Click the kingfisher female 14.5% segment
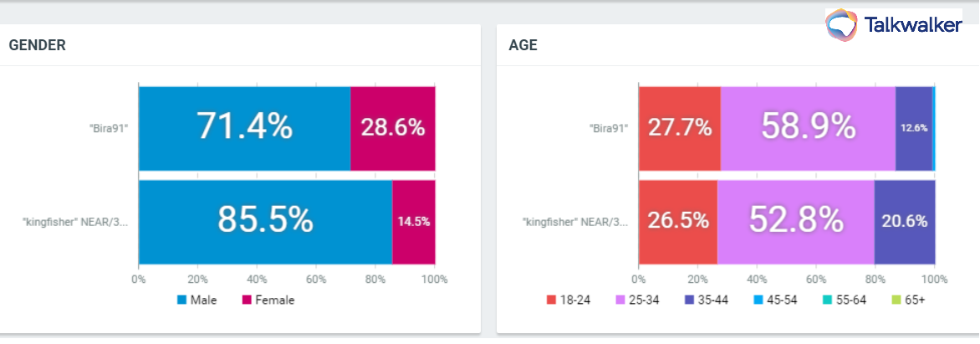This screenshot has width=980, height=344. (x=413, y=220)
